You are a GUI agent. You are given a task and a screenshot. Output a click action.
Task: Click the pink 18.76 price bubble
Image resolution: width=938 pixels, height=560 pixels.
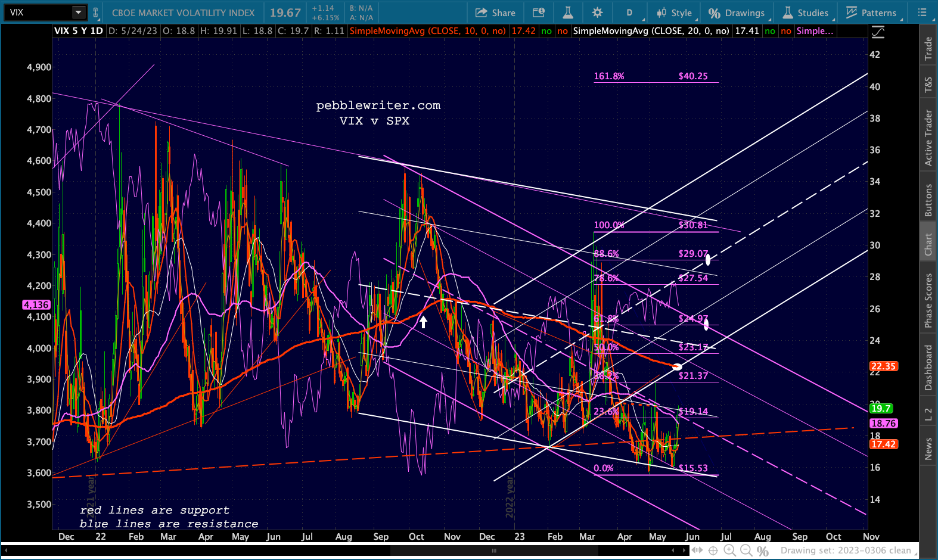point(883,424)
